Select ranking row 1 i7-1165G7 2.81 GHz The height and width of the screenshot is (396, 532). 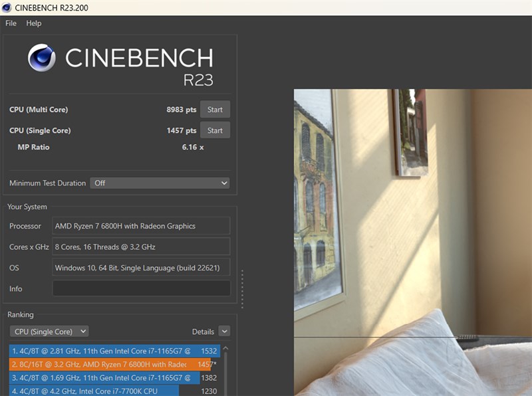click(114, 351)
